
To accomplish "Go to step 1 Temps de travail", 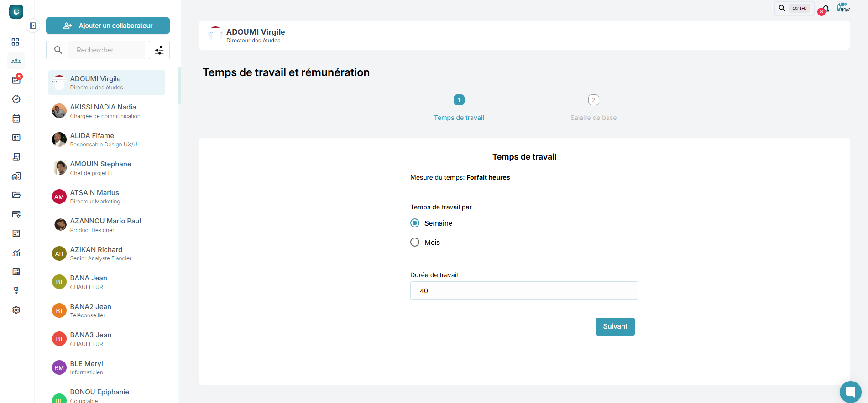I will pos(459,100).
